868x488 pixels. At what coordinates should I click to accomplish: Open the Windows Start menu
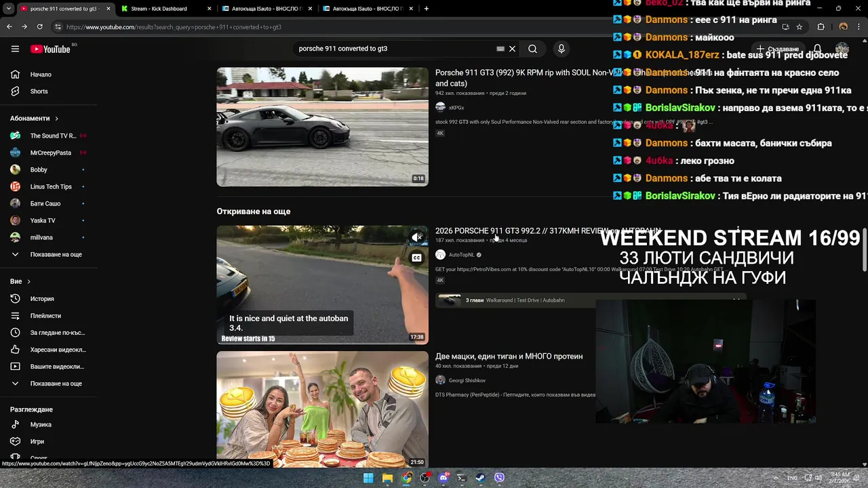coord(368,478)
